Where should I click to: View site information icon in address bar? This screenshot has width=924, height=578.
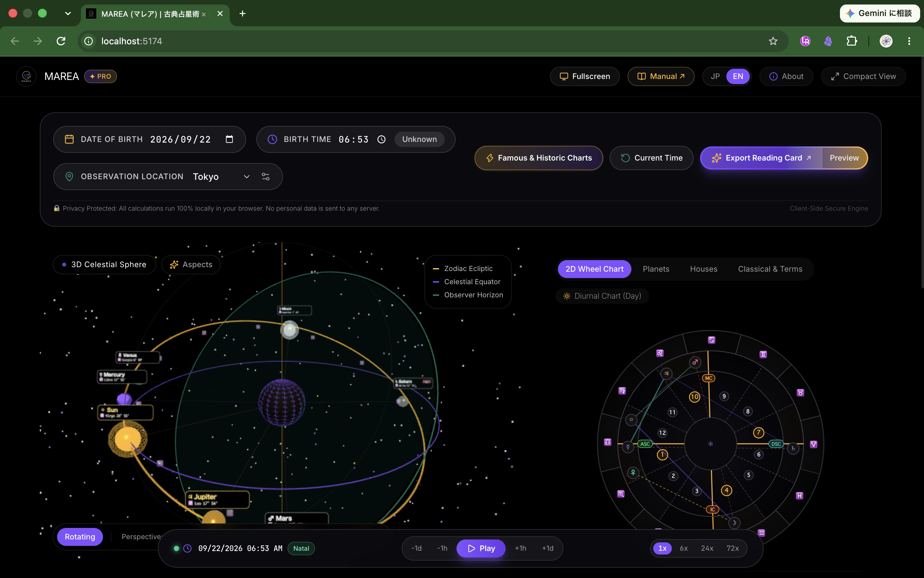(89, 41)
